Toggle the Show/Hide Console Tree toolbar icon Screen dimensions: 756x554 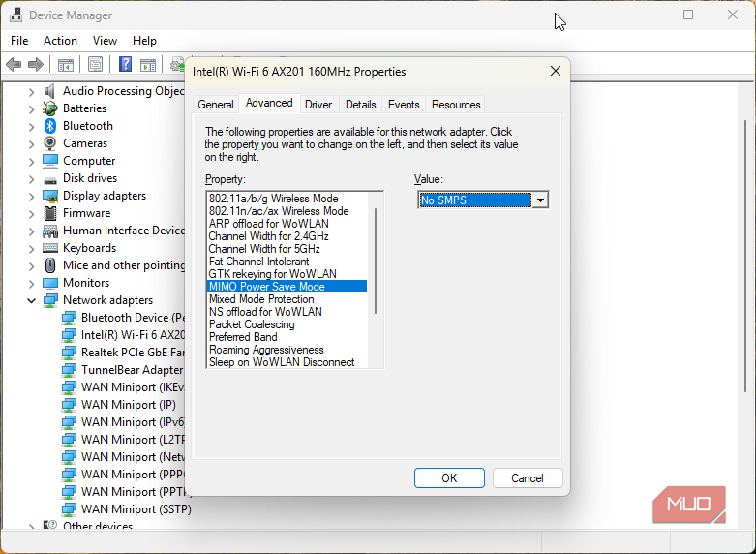coord(66,64)
